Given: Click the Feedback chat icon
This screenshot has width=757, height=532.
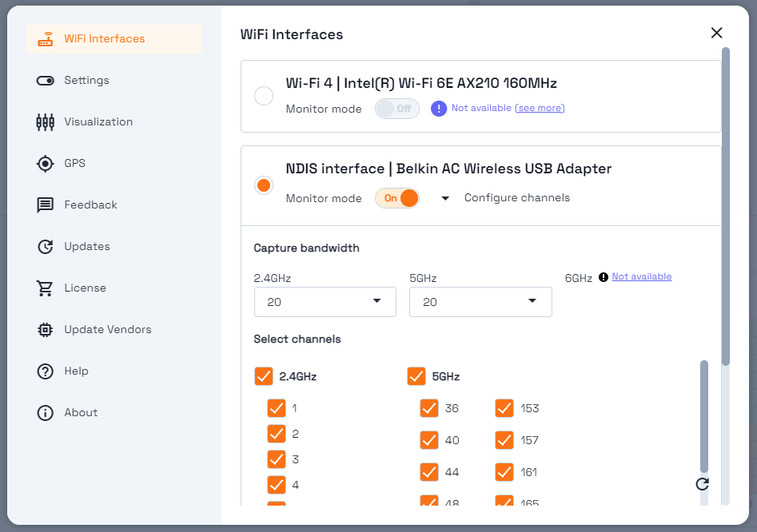Looking at the screenshot, I should [46, 205].
